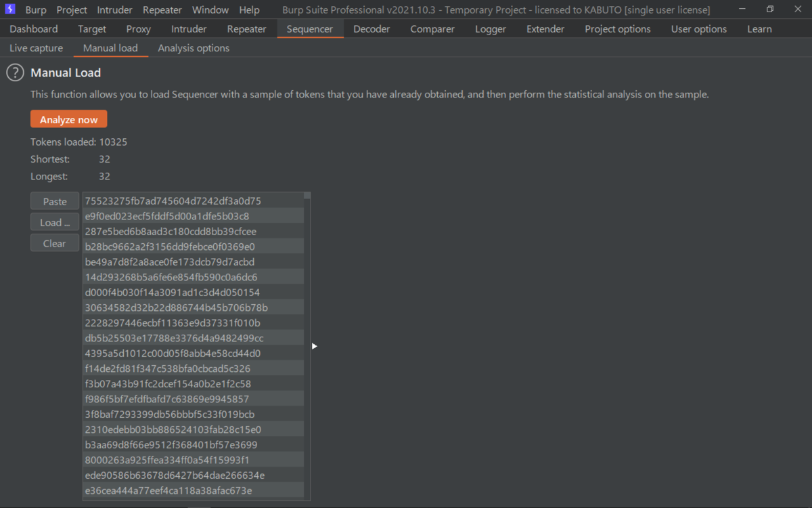Viewport: 812px width, 508px height.
Task: Select token 287e5bed6b8aad3c180cdd8bb39cfcee
Action: click(x=194, y=231)
